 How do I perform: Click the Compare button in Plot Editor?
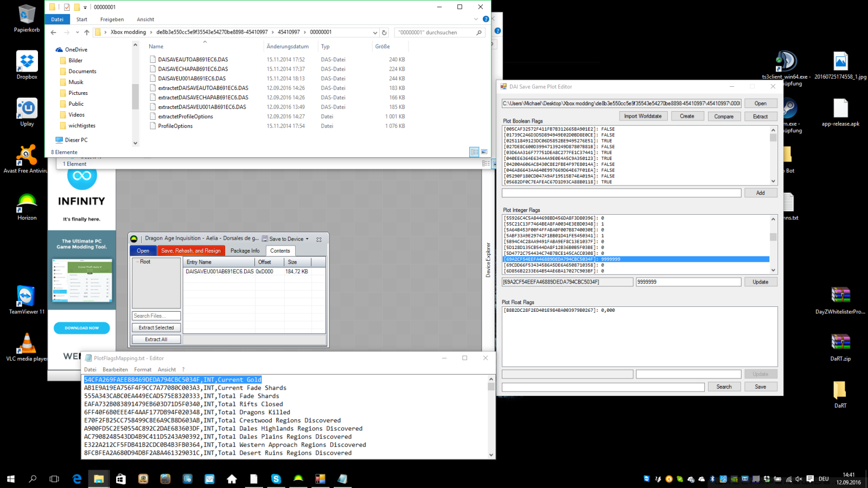click(x=724, y=116)
